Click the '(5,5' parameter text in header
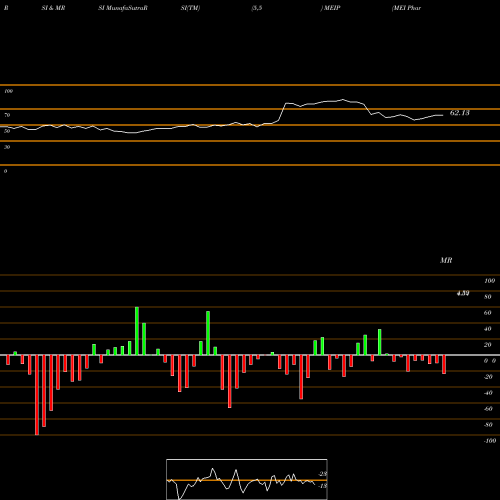 pos(257,8)
